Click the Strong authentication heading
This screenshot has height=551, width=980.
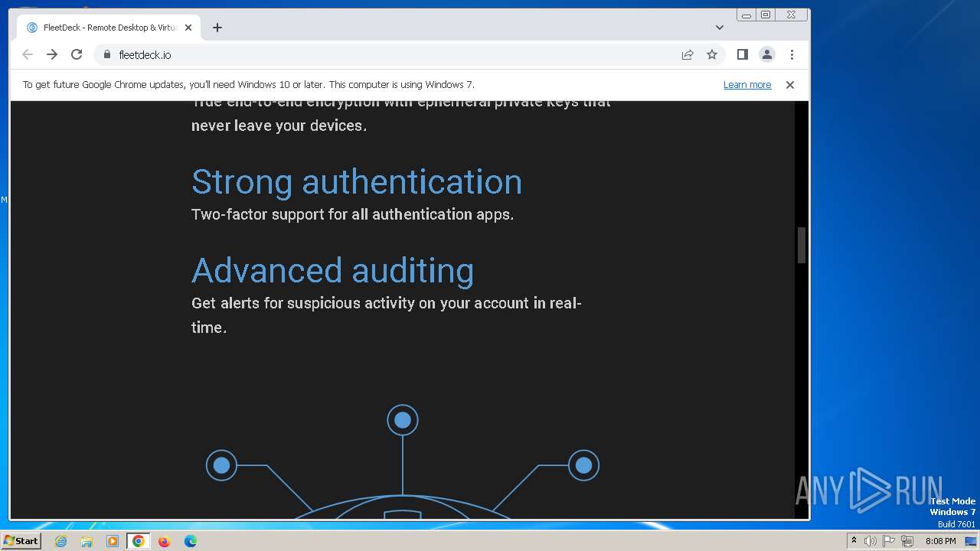click(357, 182)
